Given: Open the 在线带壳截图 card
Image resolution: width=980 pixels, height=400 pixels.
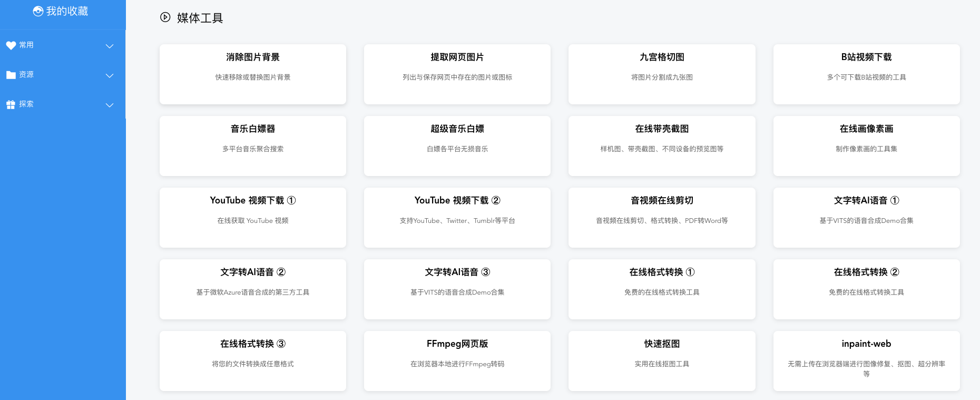Looking at the screenshot, I should [662, 145].
